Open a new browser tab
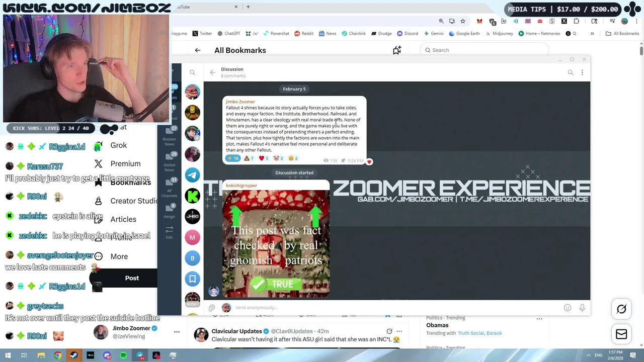This screenshot has width=644, height=362. tap(248, 7)
